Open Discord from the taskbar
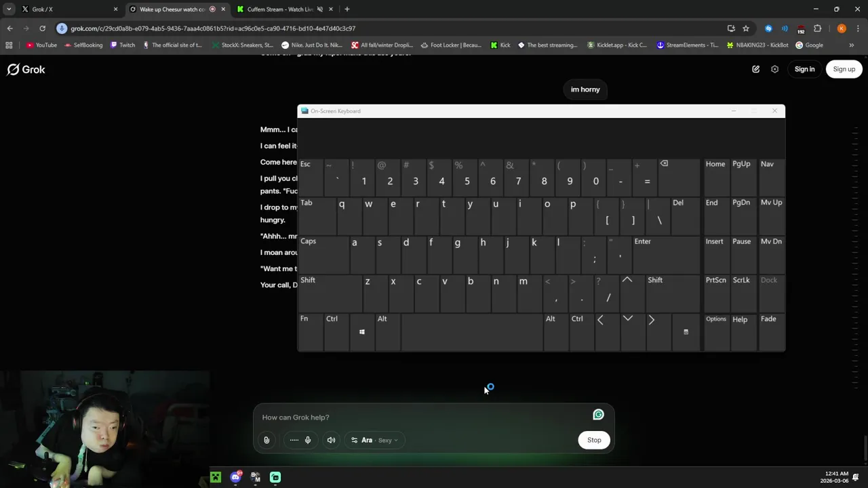The width and height of the screenshot is (868, 488). [x=235, y=477]
